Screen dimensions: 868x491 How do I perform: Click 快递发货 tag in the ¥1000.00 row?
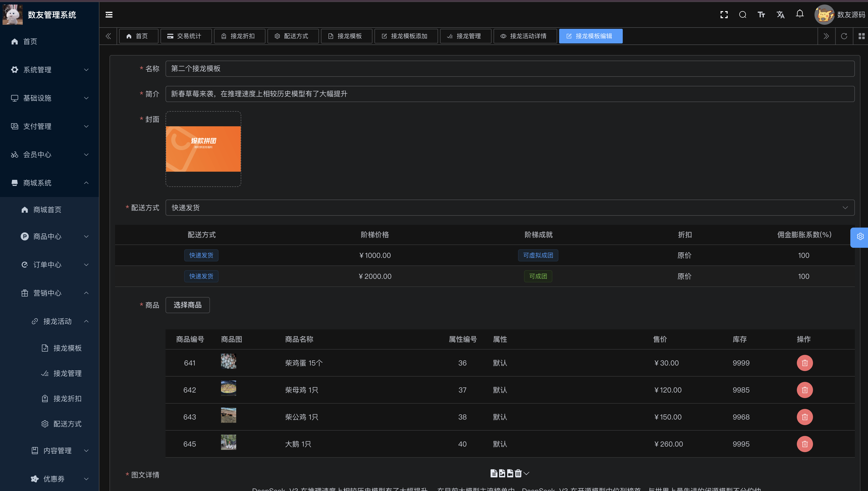pos(201,255)
